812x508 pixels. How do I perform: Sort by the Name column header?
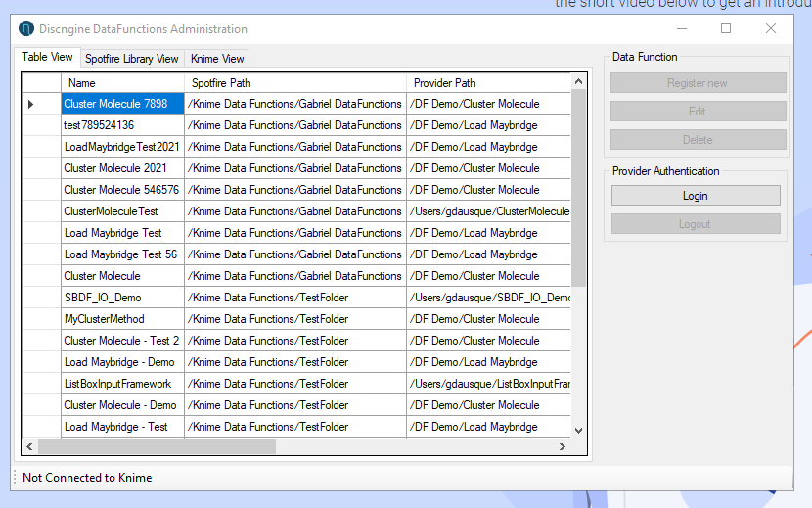pyautogui.click(x=122, y=83)
